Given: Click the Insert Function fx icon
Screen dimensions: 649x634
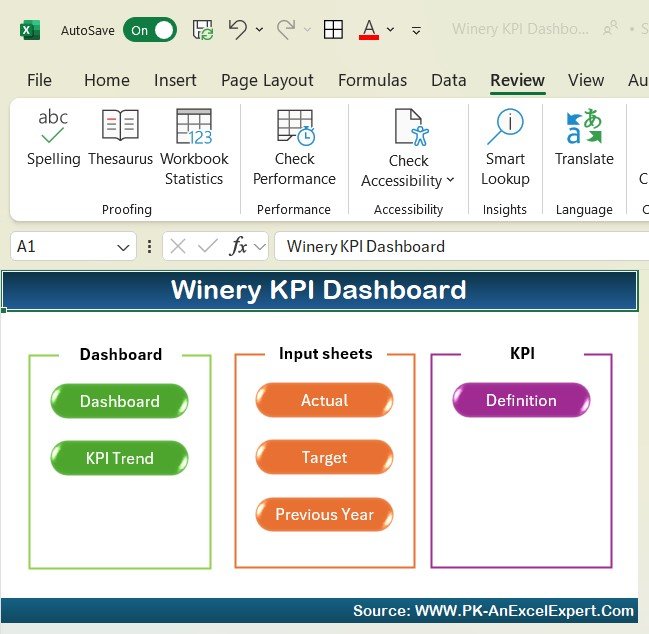Looking at the screenshot, I should pyautogui.click(x=238, y=247).
